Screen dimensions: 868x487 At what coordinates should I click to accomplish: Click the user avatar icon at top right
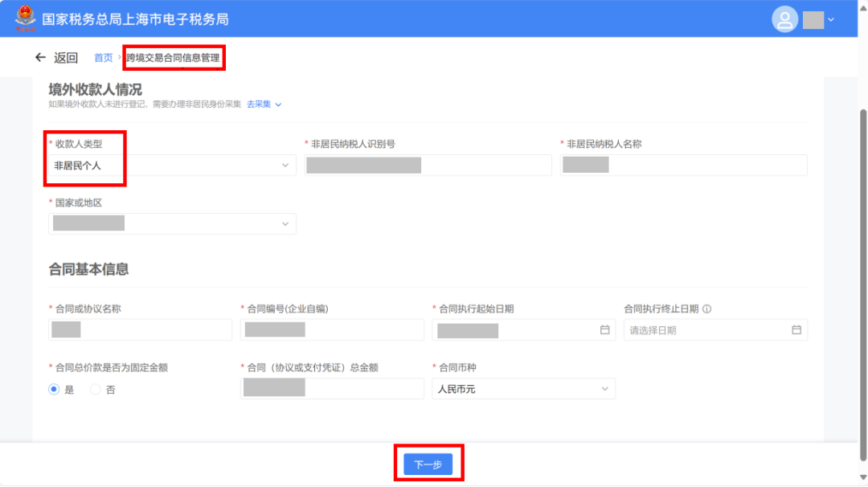click(784, 18)
